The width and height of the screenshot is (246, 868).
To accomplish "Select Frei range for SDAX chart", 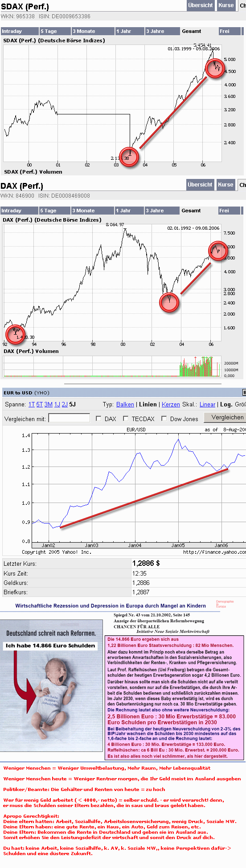I will [230, 31].
